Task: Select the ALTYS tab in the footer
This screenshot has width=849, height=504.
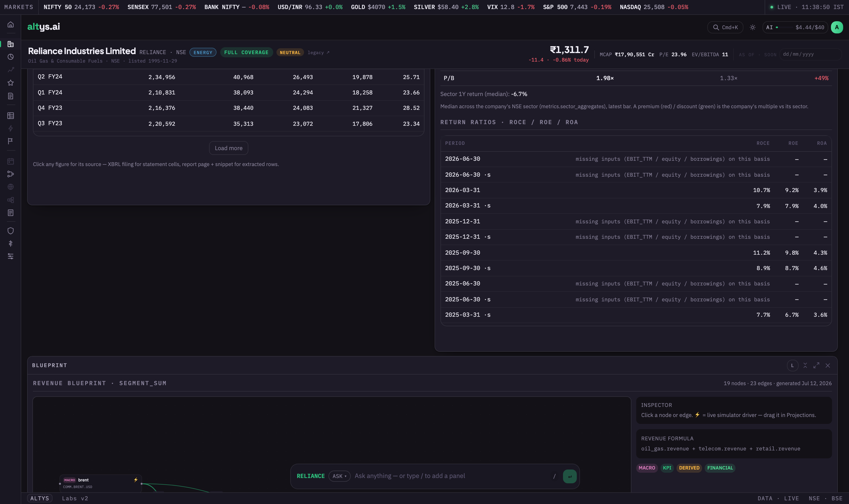Action: 40,498
